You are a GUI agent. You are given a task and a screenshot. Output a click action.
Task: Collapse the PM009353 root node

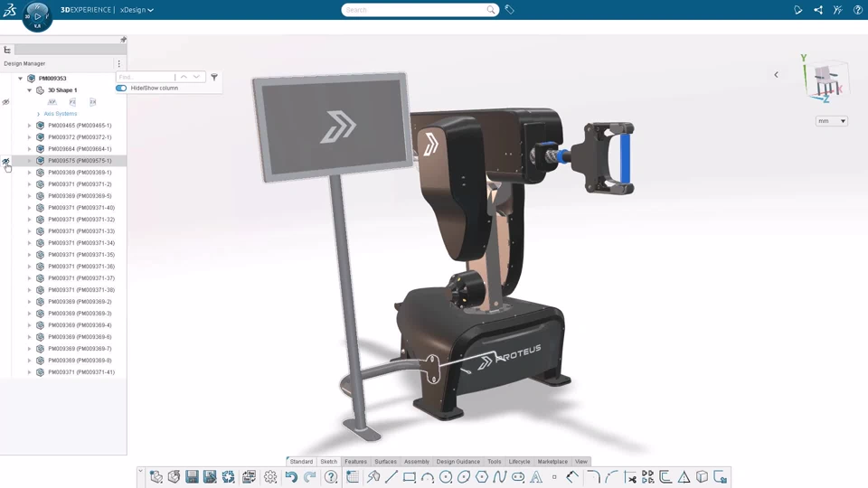pyautogui.click(x=21, y=79)
